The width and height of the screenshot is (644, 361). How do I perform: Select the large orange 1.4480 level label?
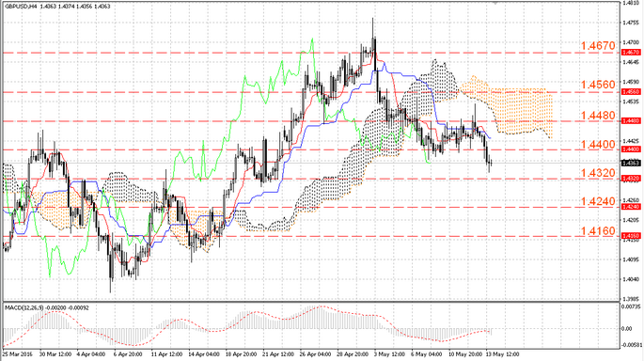click(598, 116)
